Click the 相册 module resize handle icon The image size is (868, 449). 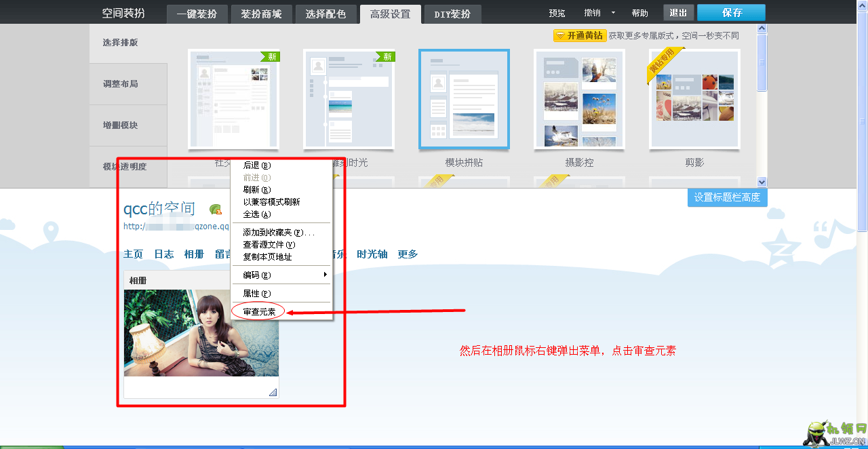[273, 392]
